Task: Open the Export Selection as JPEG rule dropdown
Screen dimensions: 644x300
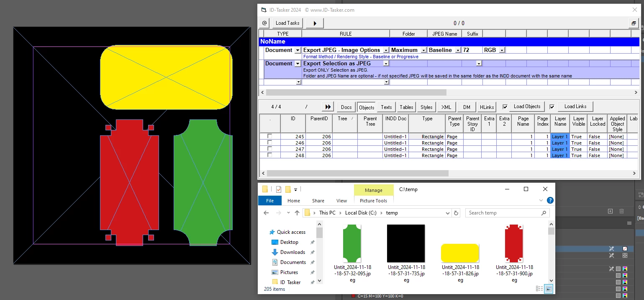Action: [386, 64]
